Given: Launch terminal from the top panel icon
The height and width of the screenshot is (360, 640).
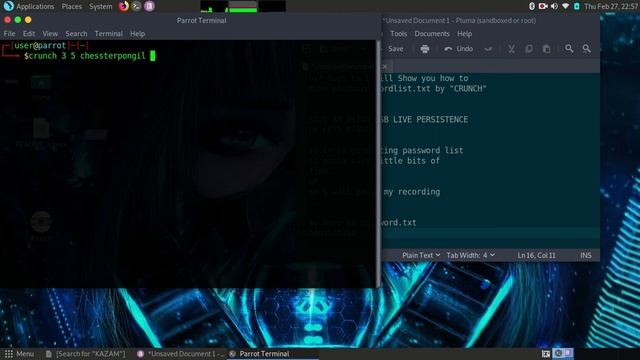Looking at the screenshot, I should pyautogui.click(x=136, y=6).
